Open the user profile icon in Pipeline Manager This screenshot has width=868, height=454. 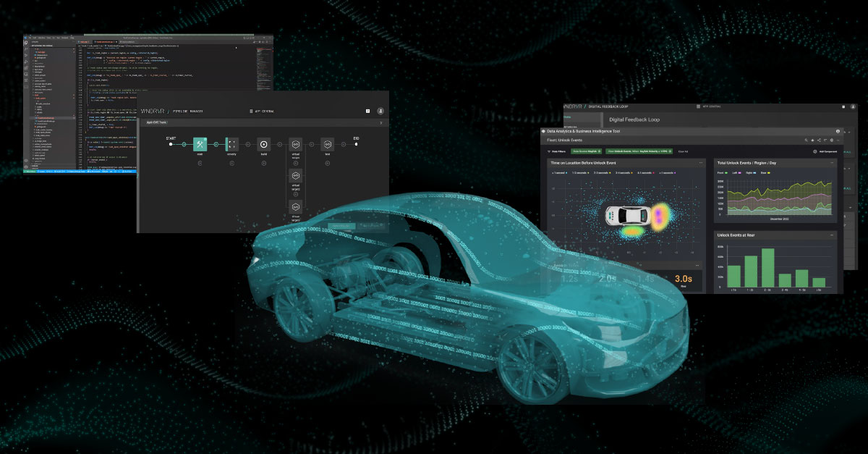click(380, 112)
